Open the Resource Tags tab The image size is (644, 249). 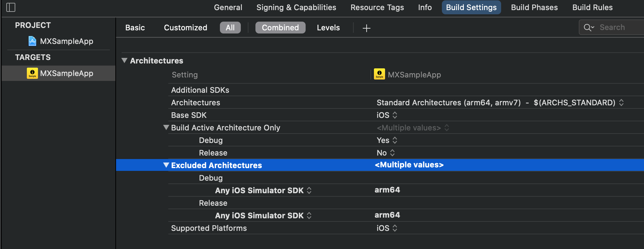click(x=377, y=7)
